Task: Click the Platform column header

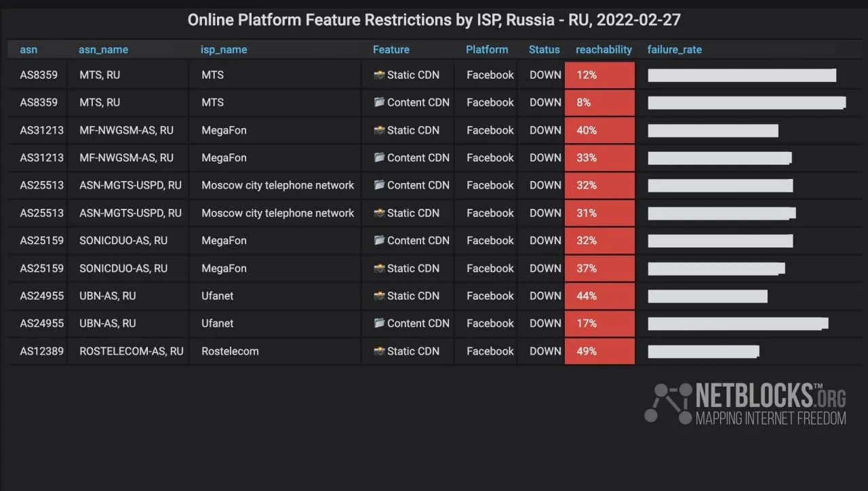Action: click(x=486, y=50)
